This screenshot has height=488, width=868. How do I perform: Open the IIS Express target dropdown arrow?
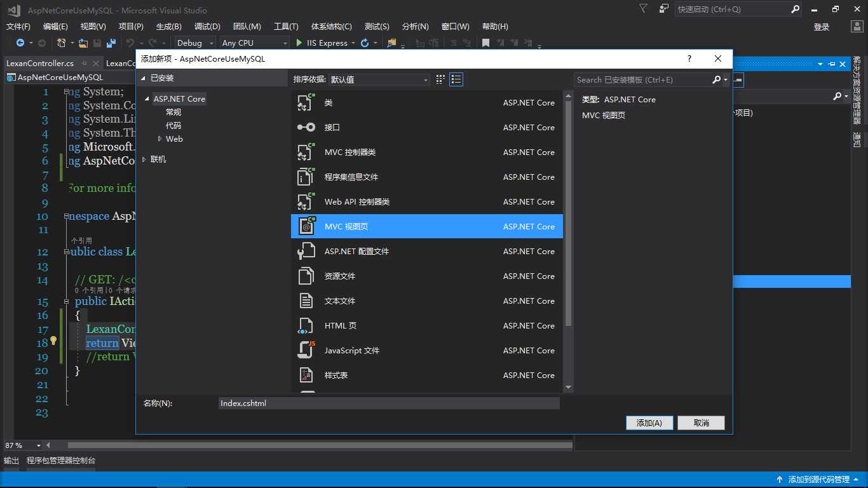coord(352,43)
